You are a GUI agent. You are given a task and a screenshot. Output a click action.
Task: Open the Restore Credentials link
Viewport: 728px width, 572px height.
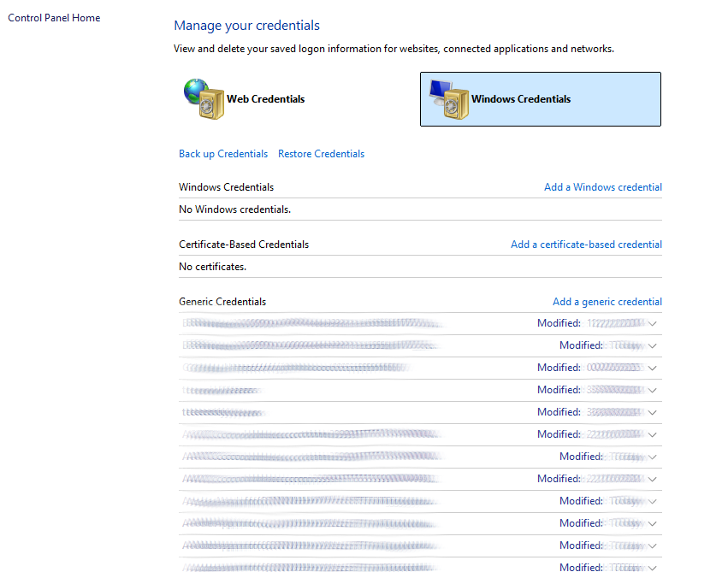click(322, 154)
